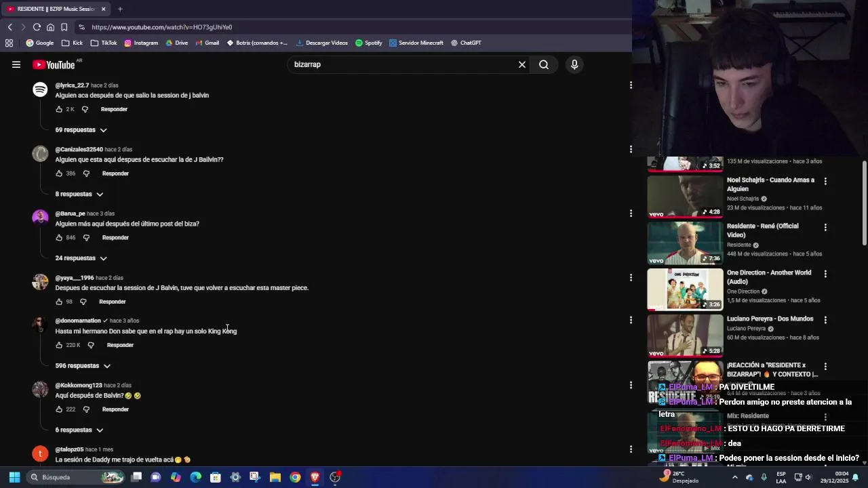Reload the page
The height and width of the screenshot is (488, 868).
(37, 27)
